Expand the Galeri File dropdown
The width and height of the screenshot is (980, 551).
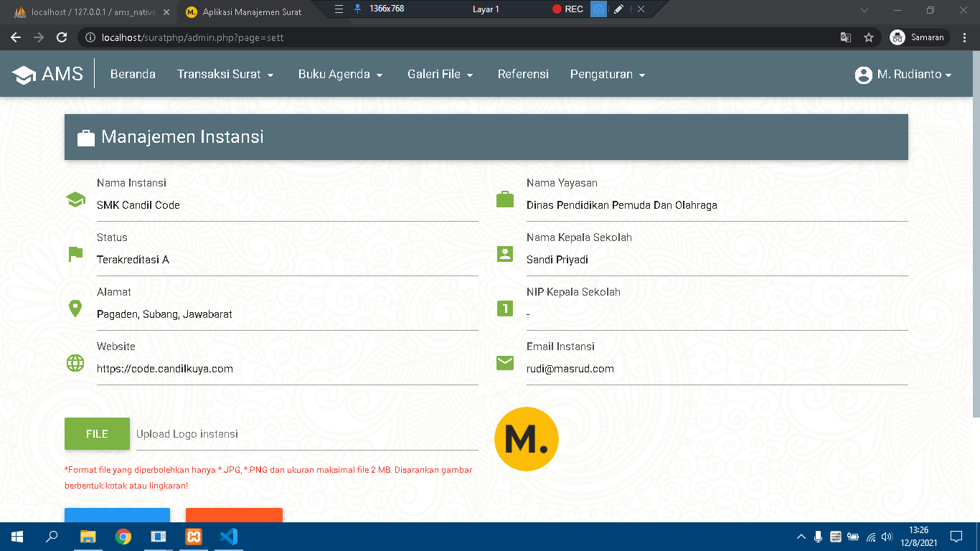click(x=440, y=74)
